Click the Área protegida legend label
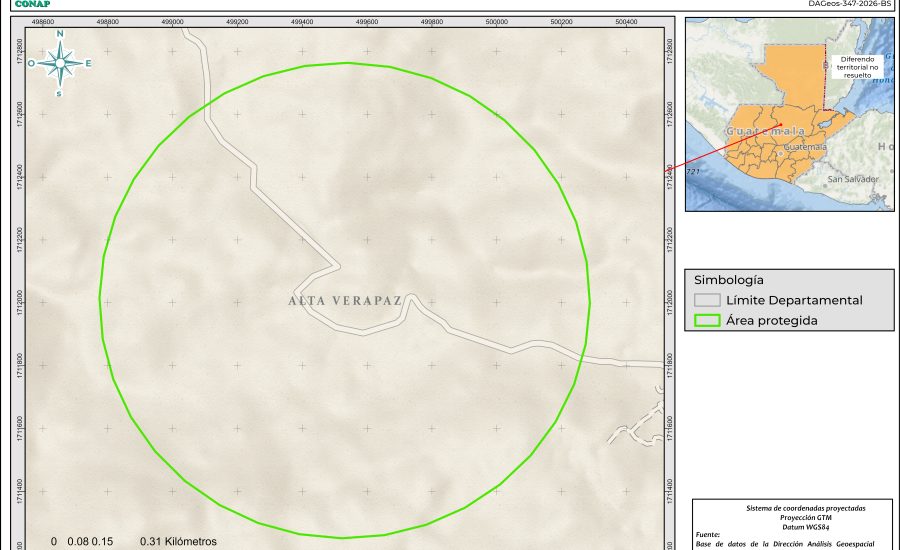900x550 pixels. coord(772,321)
